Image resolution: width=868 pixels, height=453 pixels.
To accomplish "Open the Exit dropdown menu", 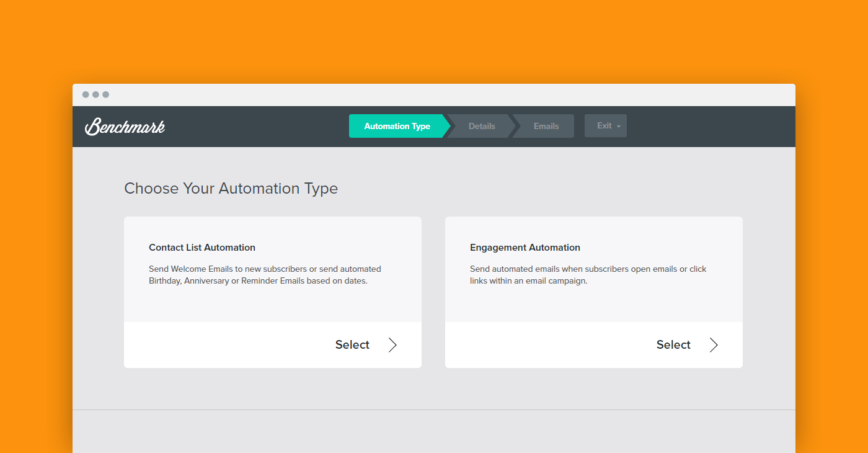I will [x=604, y=126].
